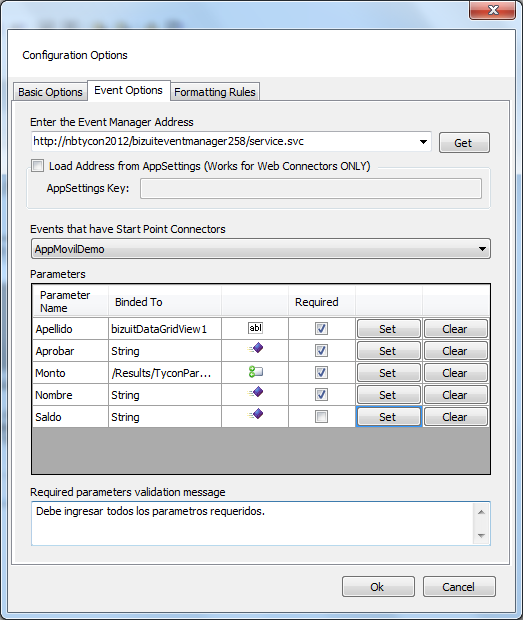Open the Formatting Rules tab
Viewport: 523px width, 620px height.
click(215, 92)
